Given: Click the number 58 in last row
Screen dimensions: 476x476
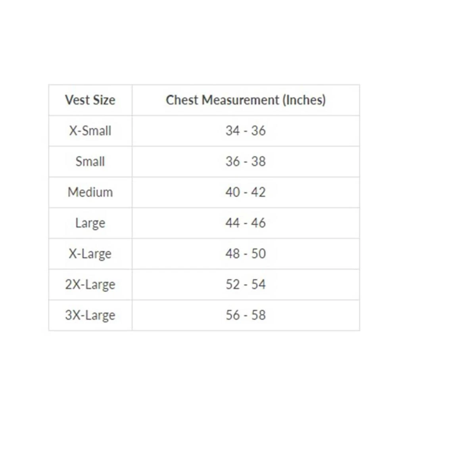Looking at the screenshot, I should [258, 315].
